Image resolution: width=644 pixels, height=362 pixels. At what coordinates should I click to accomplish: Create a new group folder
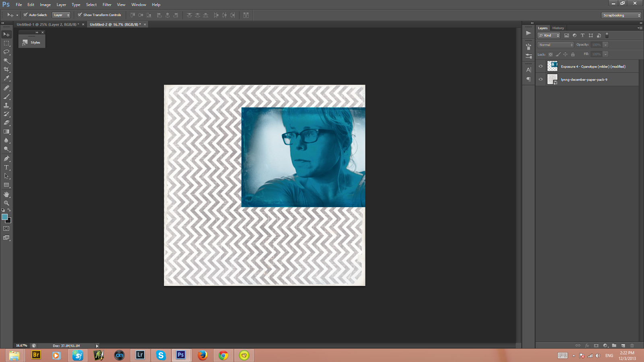point(614,346)
